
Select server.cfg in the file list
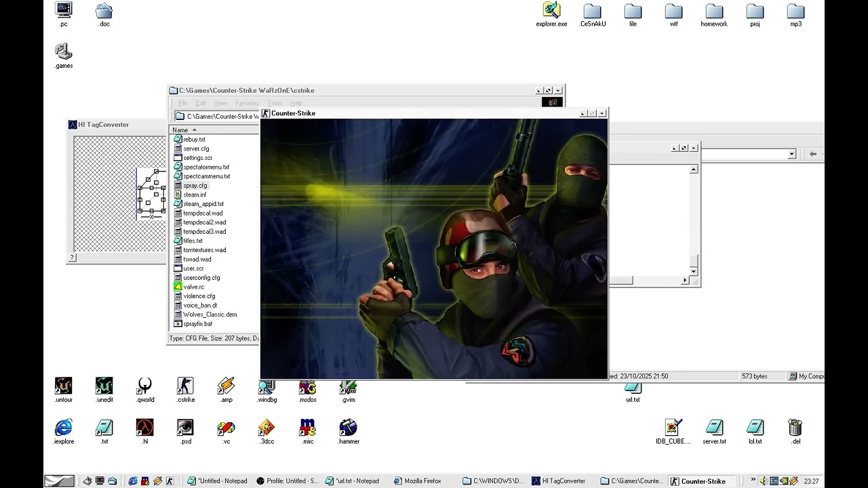192,148
